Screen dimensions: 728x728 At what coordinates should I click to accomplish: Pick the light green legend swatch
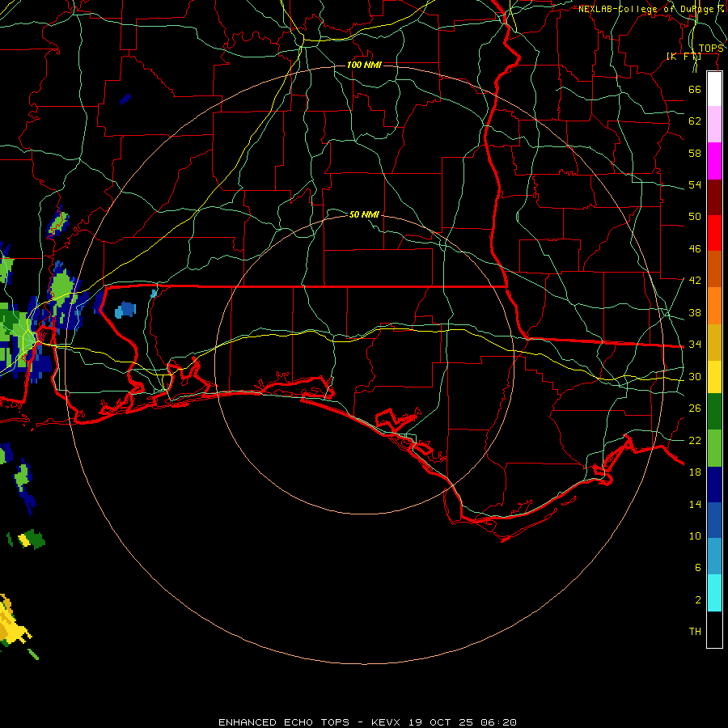point(714,448)
